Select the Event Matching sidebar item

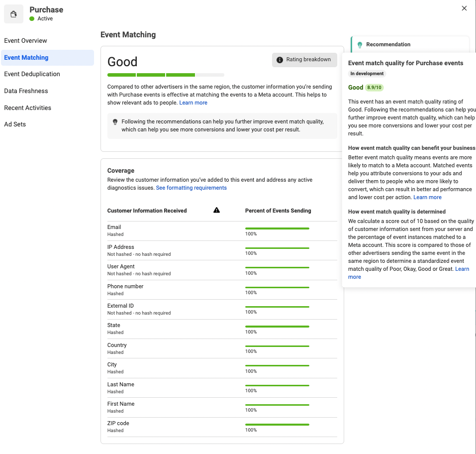(26, 58)
